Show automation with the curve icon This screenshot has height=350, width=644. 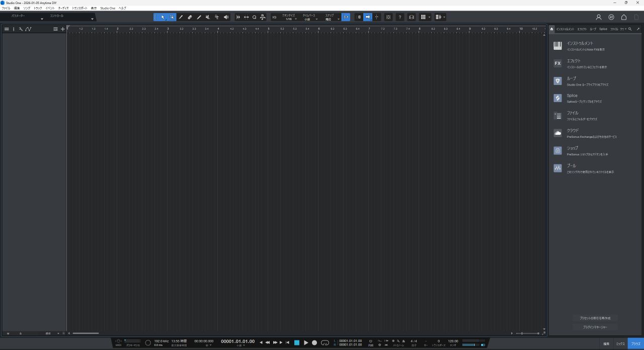(x=28, y=29)
